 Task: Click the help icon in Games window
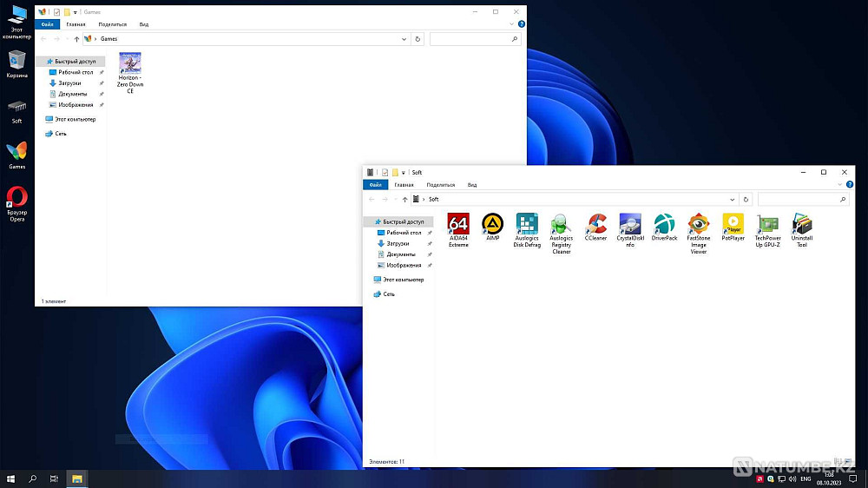[x=522, y=24]
